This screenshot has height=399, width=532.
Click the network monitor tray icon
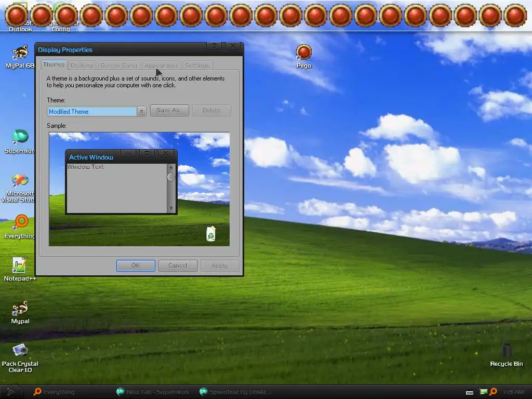tap(484, 392)
